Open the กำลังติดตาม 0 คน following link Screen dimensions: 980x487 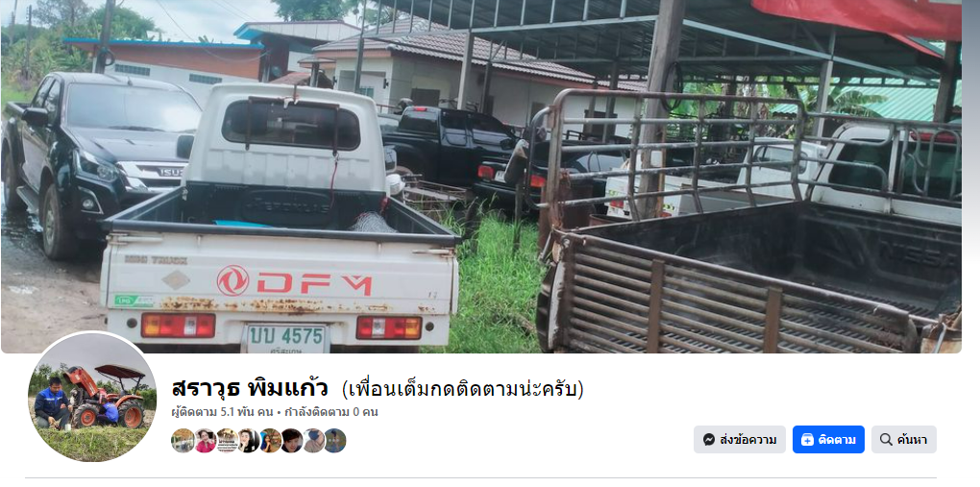331,412
